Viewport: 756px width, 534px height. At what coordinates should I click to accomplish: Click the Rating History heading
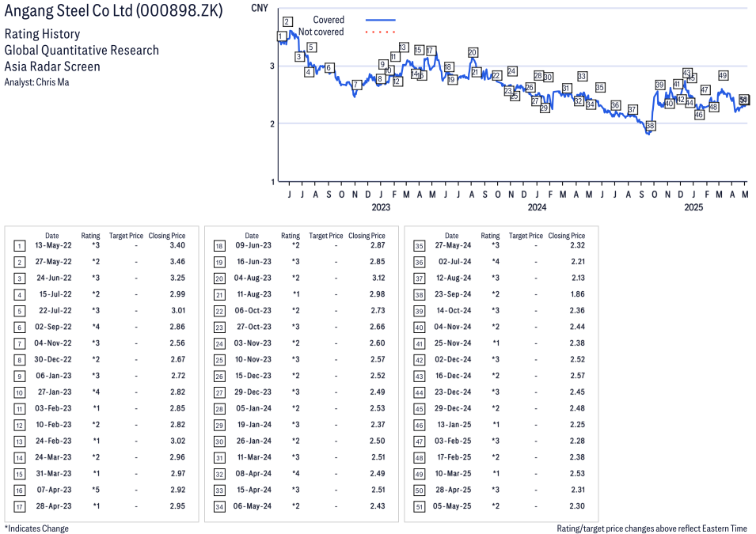(43, 34)
